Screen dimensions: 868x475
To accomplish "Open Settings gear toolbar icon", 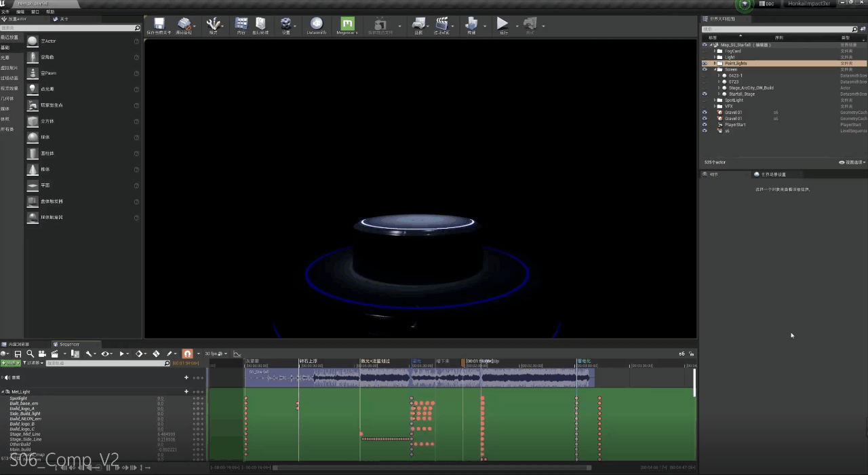I will tap(286, 24).
